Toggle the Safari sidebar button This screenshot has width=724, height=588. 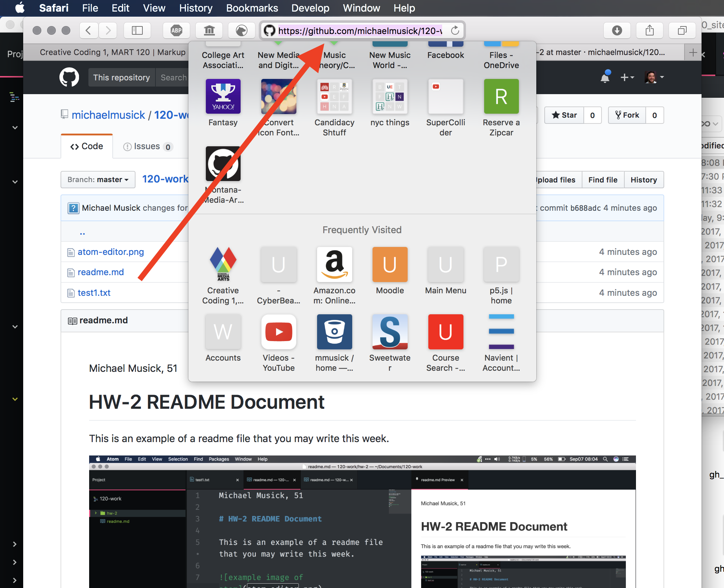[137, 30]
